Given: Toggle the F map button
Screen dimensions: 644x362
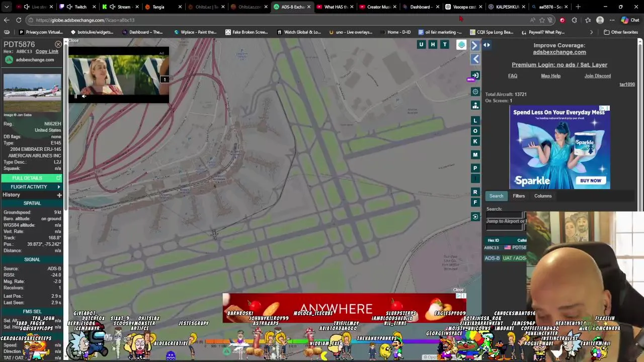Looking at the screenshot, I should 475,203.
